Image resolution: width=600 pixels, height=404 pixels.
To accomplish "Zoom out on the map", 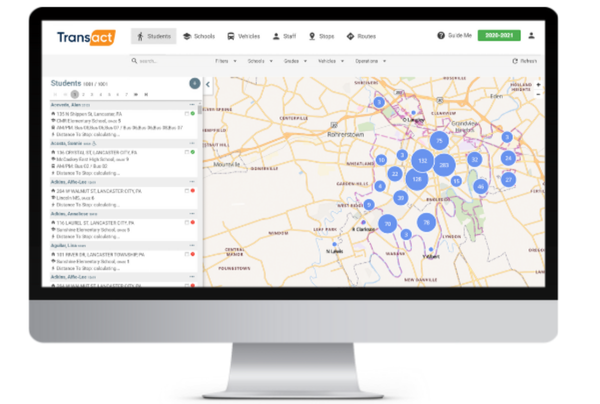I will (x=538, y=94).
